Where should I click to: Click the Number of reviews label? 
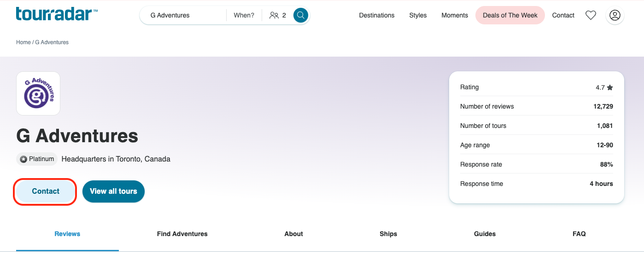[x=487, y=106]
